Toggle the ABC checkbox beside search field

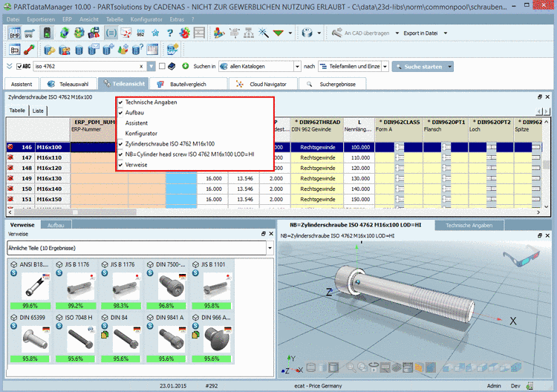click(x=18, y=66)
